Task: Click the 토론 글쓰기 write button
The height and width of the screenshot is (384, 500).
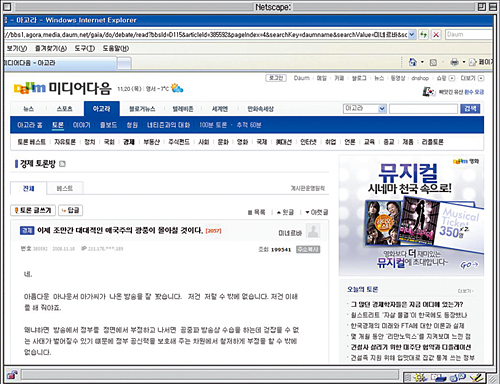Action: coord(33,210)
